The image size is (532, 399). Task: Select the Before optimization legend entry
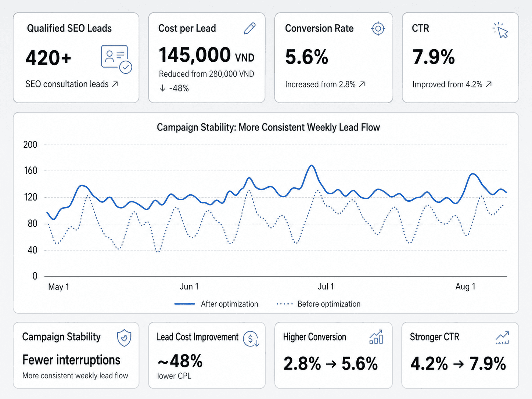coord(318,304)
